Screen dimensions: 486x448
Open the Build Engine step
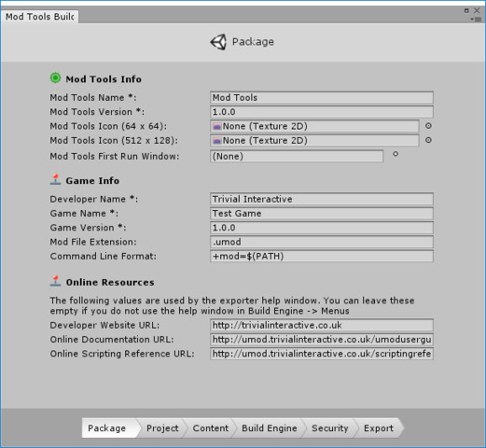click(x=269, y=428)
